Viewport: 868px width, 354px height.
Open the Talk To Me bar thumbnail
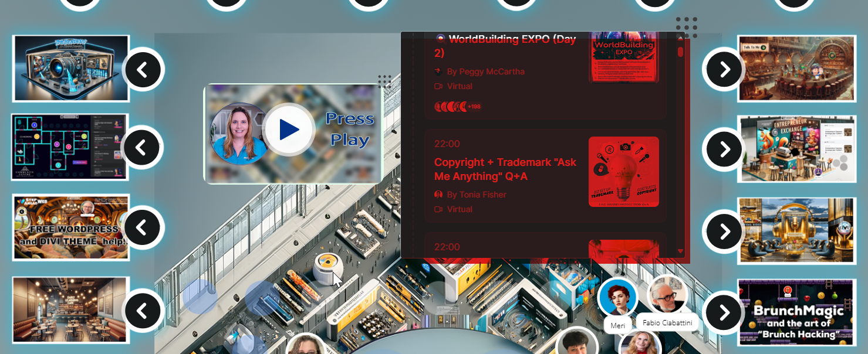coord(796,69)
